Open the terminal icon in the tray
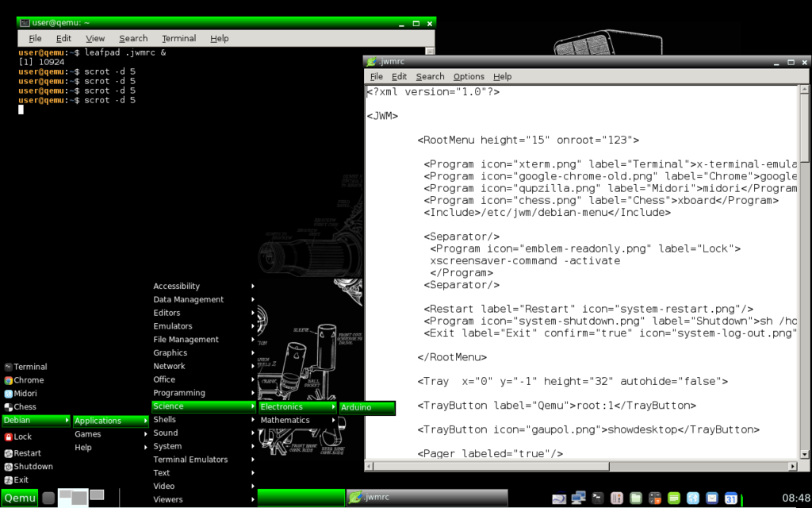 [x=598, y=498]
